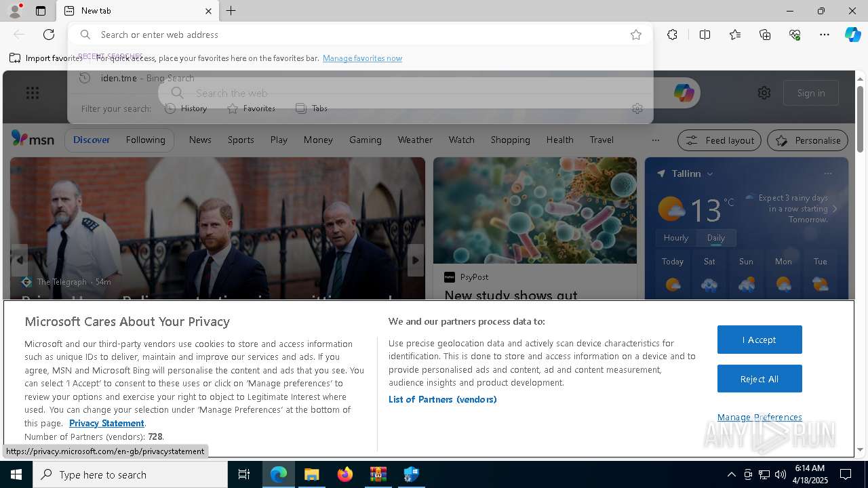Click the Personalise button
The image size is (868, 488).
tap(808, 140)
